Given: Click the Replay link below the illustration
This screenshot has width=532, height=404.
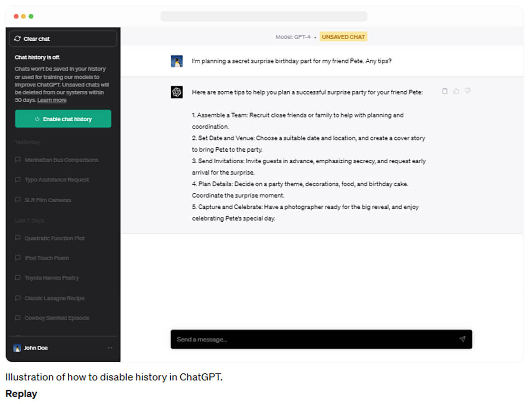Looking at the screenshot, I should [x=21, y=394].
